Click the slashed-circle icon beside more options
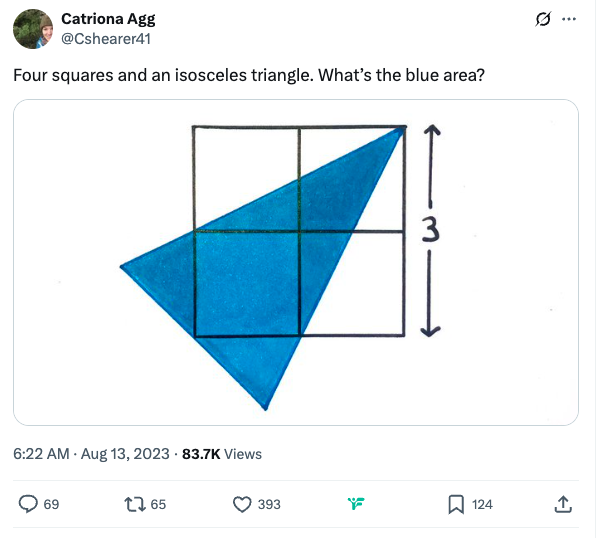 tap(543, 19)
